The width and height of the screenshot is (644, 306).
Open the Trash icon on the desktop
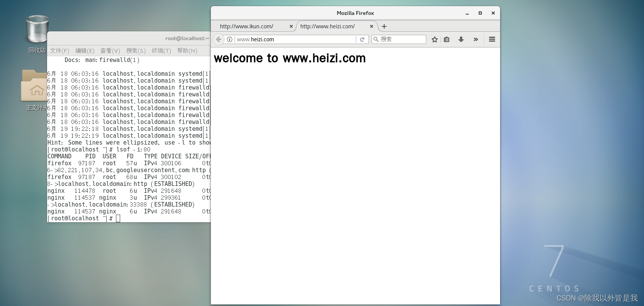[x=37, y=29]
